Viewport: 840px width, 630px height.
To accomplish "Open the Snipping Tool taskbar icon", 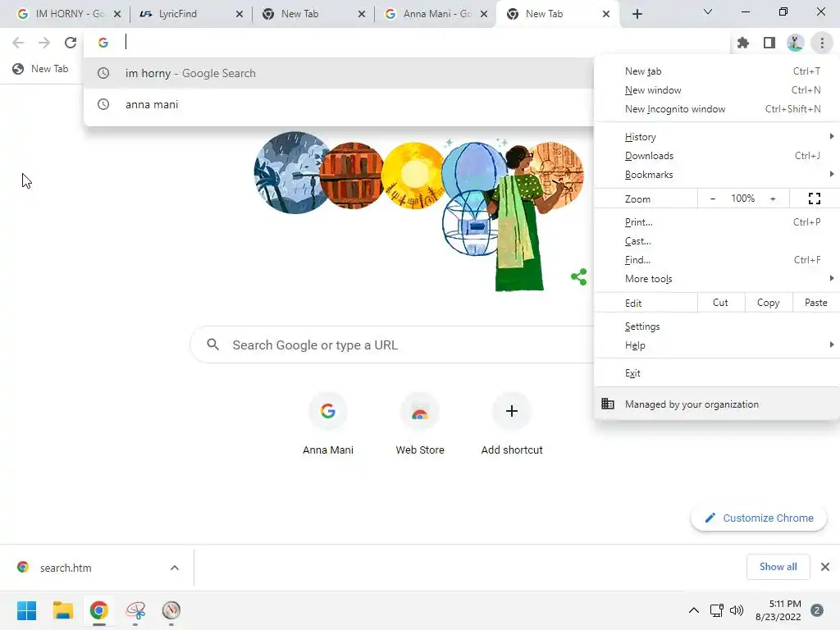I will tap(135, 610).
